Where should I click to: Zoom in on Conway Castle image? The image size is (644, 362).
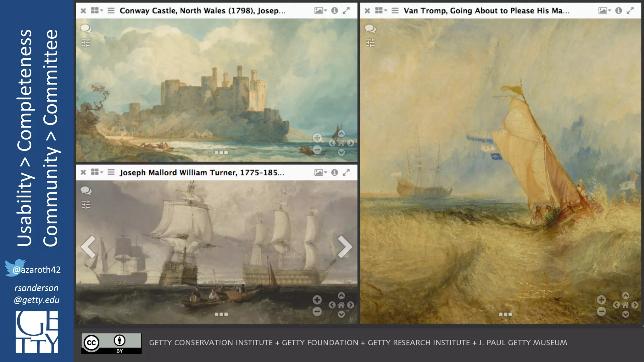point(317,138)
